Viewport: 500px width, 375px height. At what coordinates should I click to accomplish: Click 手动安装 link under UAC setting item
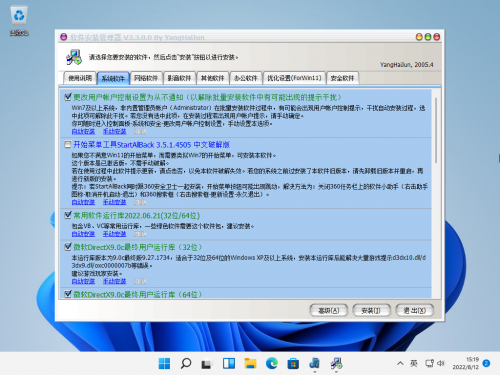coord(114,131)
